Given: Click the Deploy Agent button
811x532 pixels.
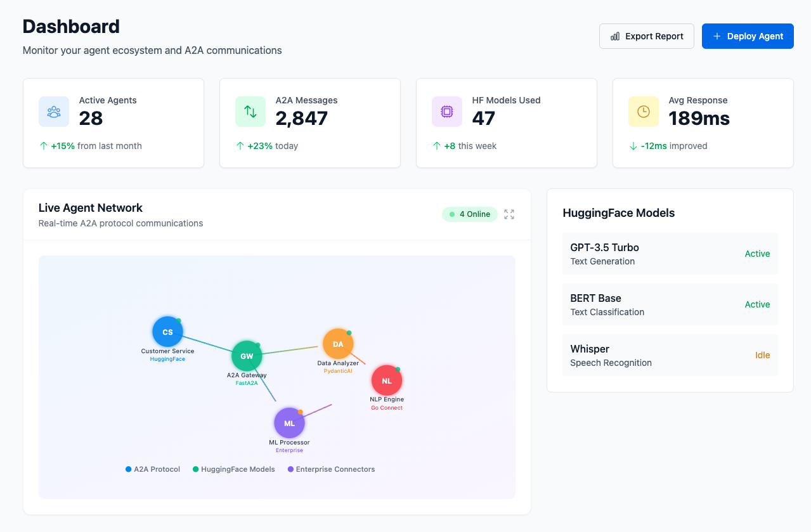Looking at the screenshot, I should [x=748, y=36].
